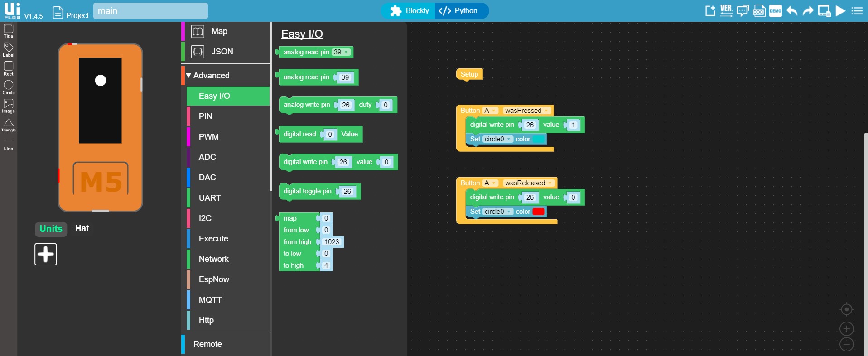868x356 pixels.
Task: Select the digital toggle pin block
Action: (308, 191)
